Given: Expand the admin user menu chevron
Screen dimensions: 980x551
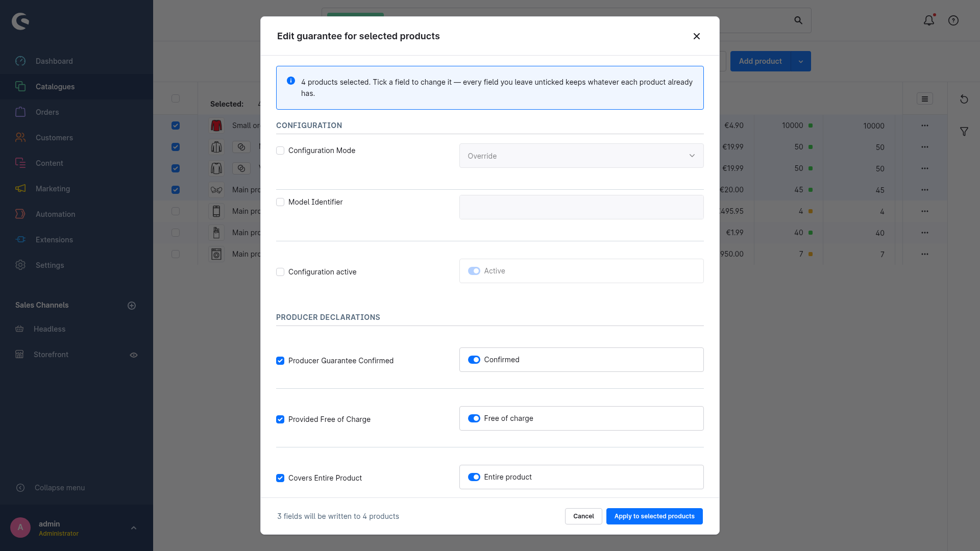Looking at the screenshot, I should pos(134,528).
